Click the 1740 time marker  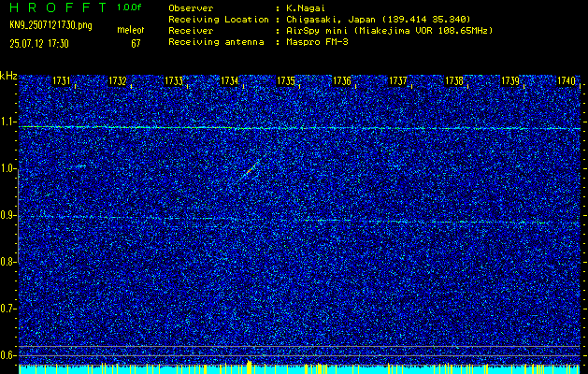[x=566, y=80]
